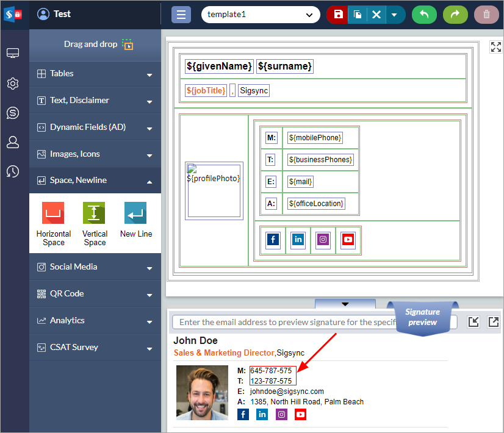Expand the Tables section
504x433 pixels.
pos(95,74)
